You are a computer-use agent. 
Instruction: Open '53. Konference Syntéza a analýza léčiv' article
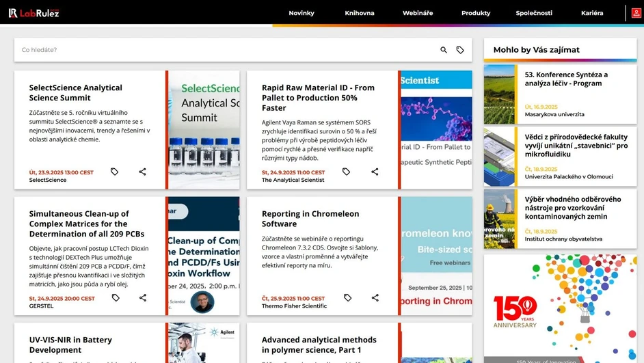tap(566, 79)
